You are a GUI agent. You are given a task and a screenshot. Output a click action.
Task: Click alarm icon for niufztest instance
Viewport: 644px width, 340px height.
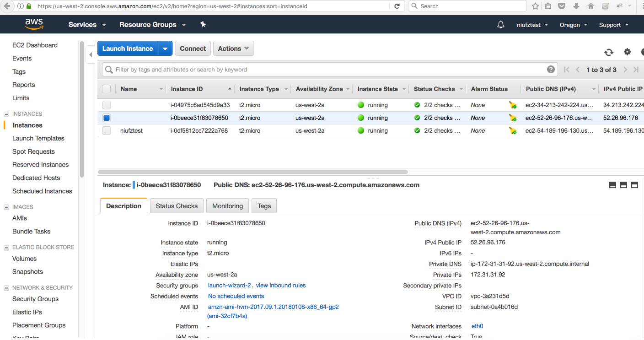coord(513,131)
